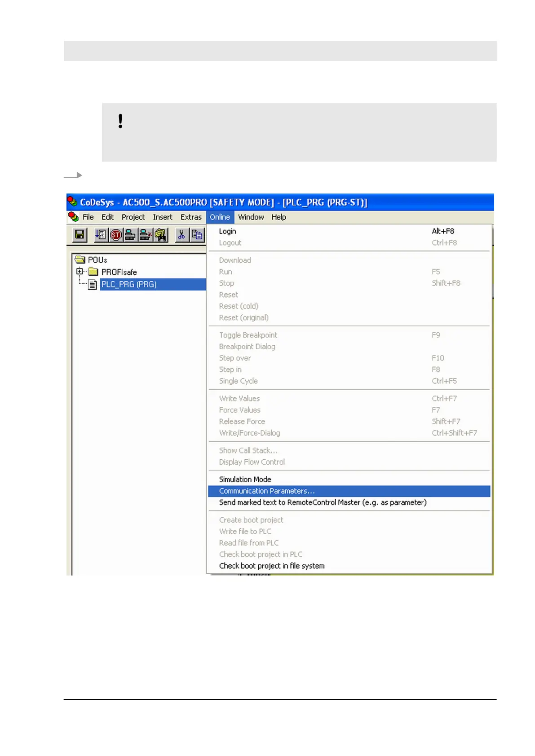Click the greyed Show Call Stack... entry
535x756 pixels.
[349, 451]
